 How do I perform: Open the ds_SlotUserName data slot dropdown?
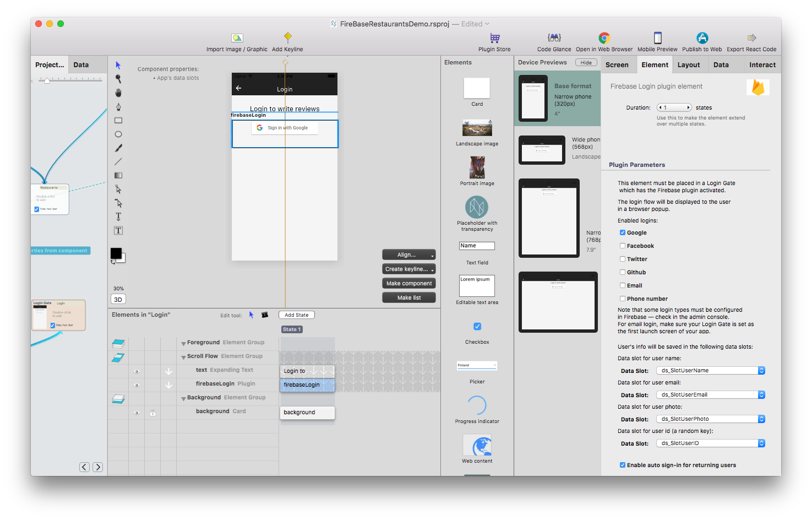click(x=711, y=371)
